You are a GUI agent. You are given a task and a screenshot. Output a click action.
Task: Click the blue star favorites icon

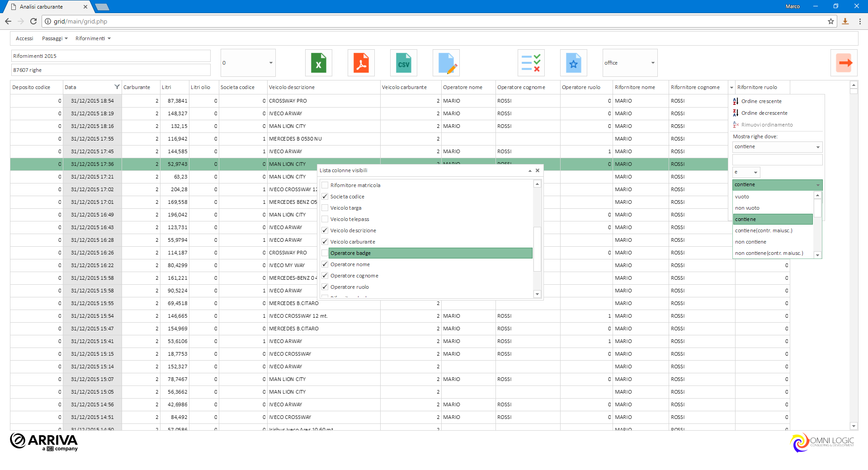pos(574,63)
